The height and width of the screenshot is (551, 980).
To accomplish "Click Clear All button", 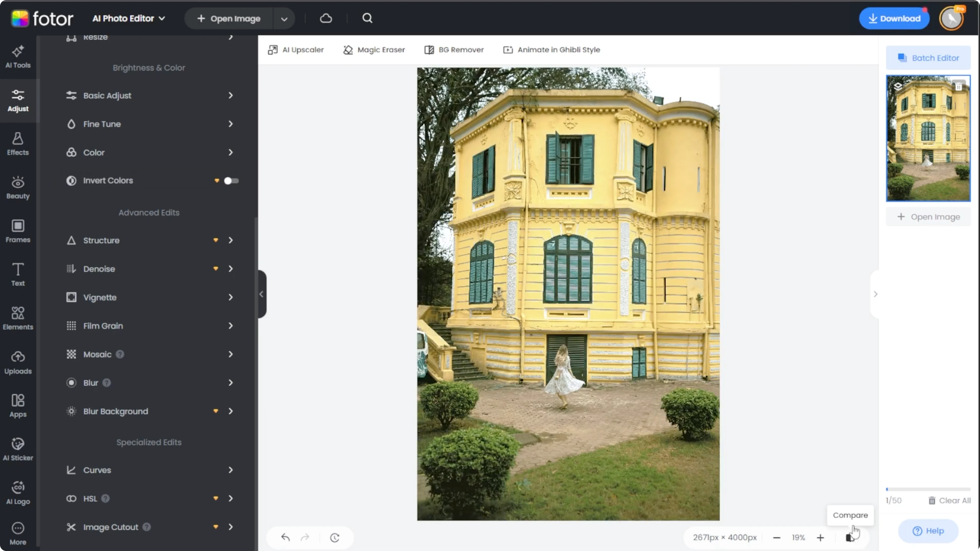I will [x=950, y=501].
